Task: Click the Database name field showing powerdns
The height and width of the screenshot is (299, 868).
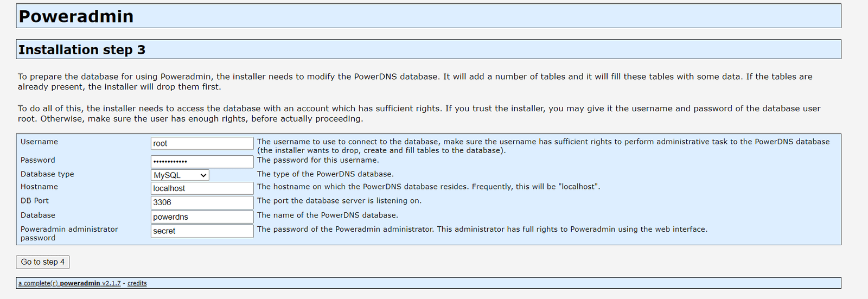Action: pos(202,217)
